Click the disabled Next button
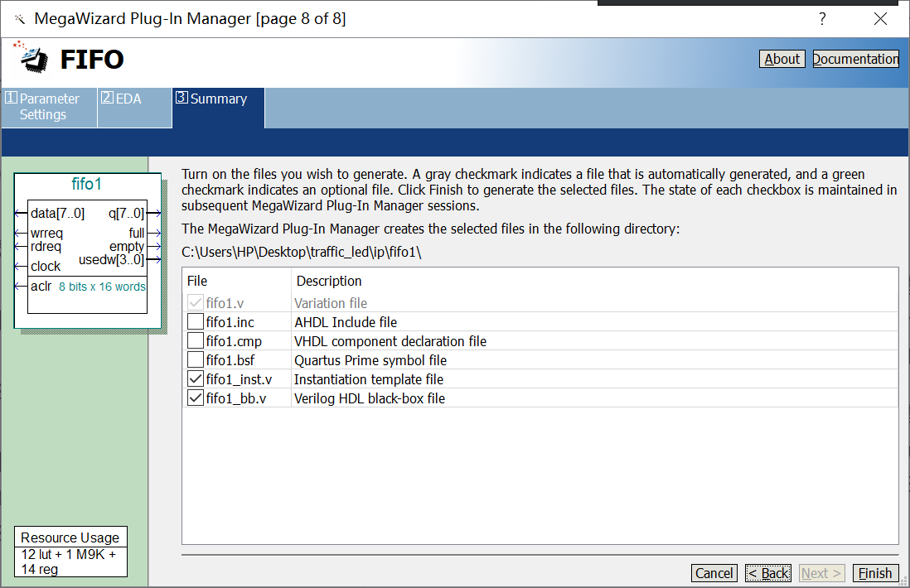Image resolution: width=910 pixels, height=588 pixels. coord(822,573)
